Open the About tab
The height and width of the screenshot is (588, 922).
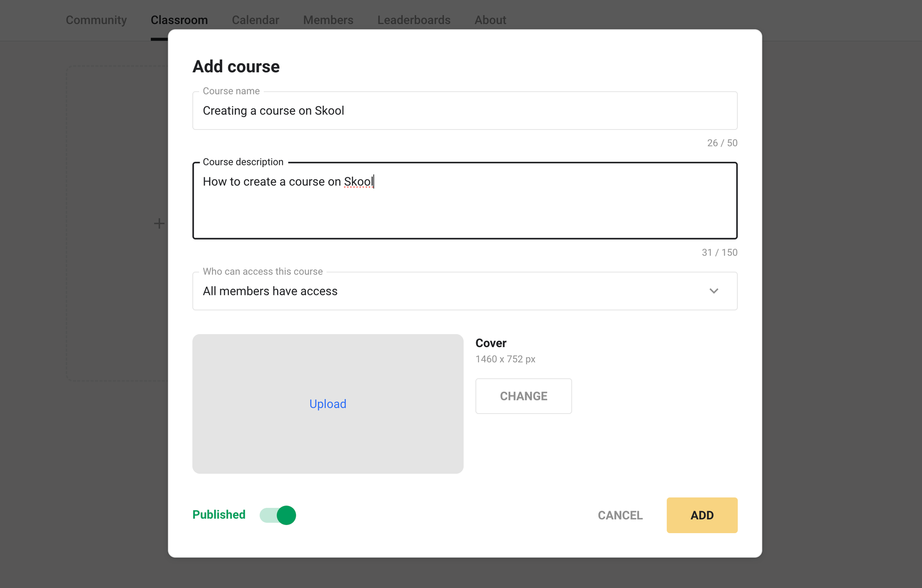(x=490, y=20)
